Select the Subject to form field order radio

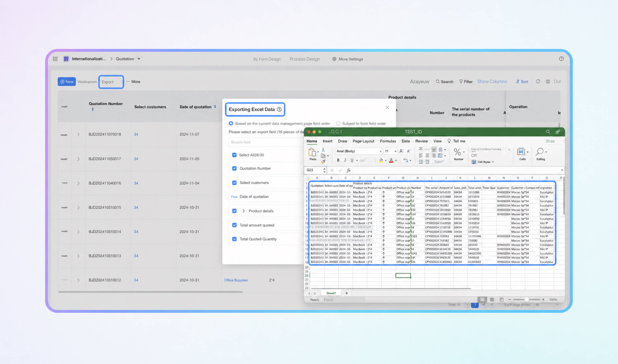point(338,123)
